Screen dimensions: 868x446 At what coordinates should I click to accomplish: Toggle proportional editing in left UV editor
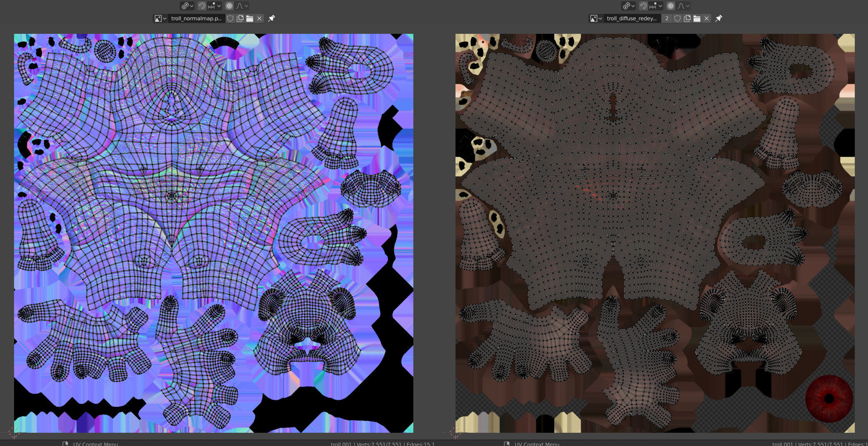[x=229, y=6]
